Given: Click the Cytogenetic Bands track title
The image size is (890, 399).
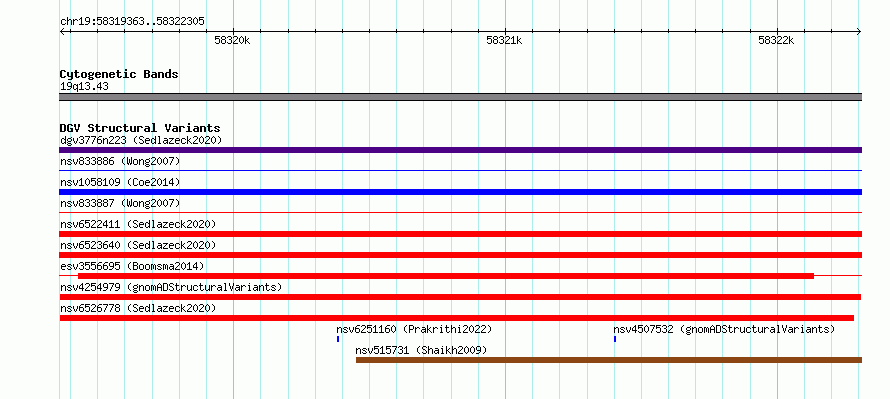Looking at the screenshot, I should click(x=119, y=74).
